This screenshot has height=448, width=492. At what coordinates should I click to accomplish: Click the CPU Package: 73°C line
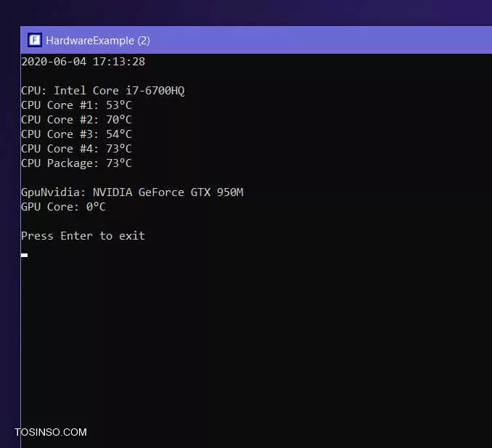(x=77, y=163)
